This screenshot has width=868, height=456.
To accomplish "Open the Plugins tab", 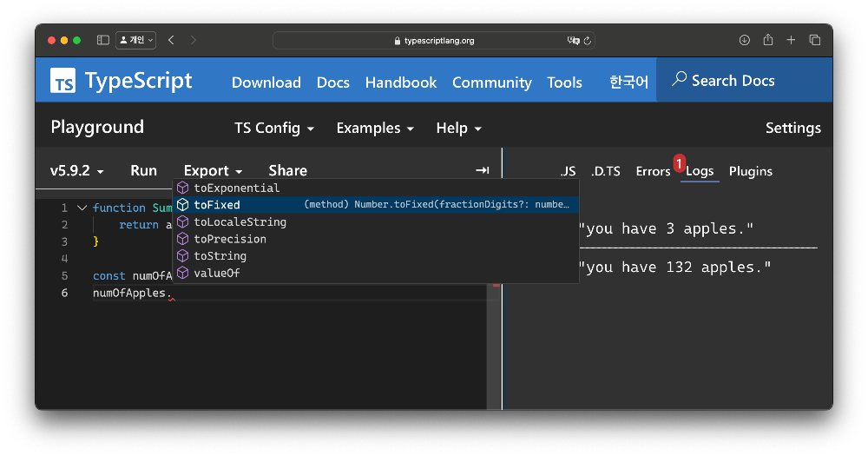I will pos(751,171).
